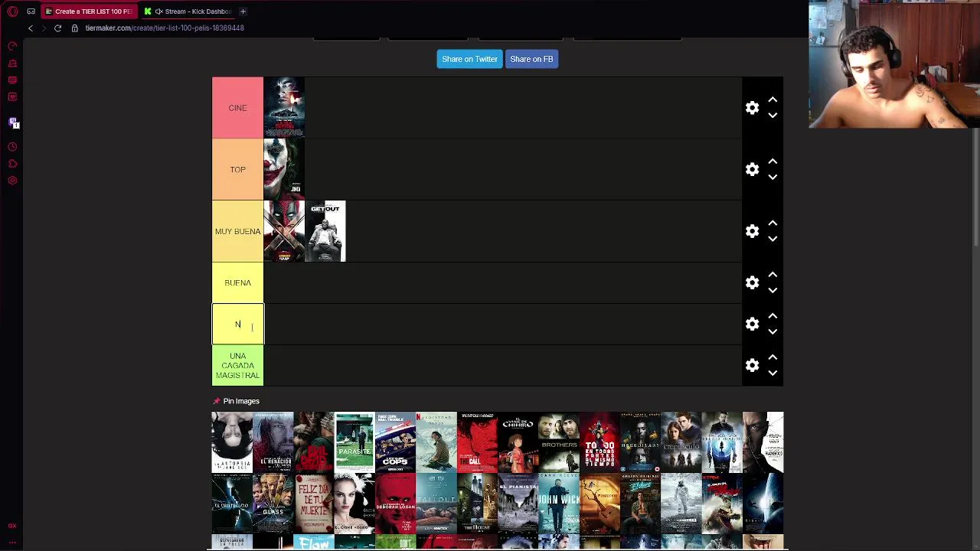Select the Get Out poster
The width and height of the screenshot is (980, 551).
(325, 231)
